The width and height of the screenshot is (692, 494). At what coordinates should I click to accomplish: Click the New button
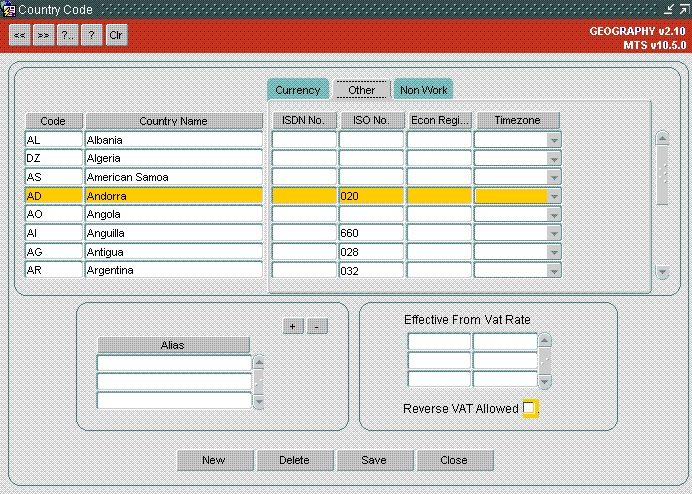click(215, 460)
